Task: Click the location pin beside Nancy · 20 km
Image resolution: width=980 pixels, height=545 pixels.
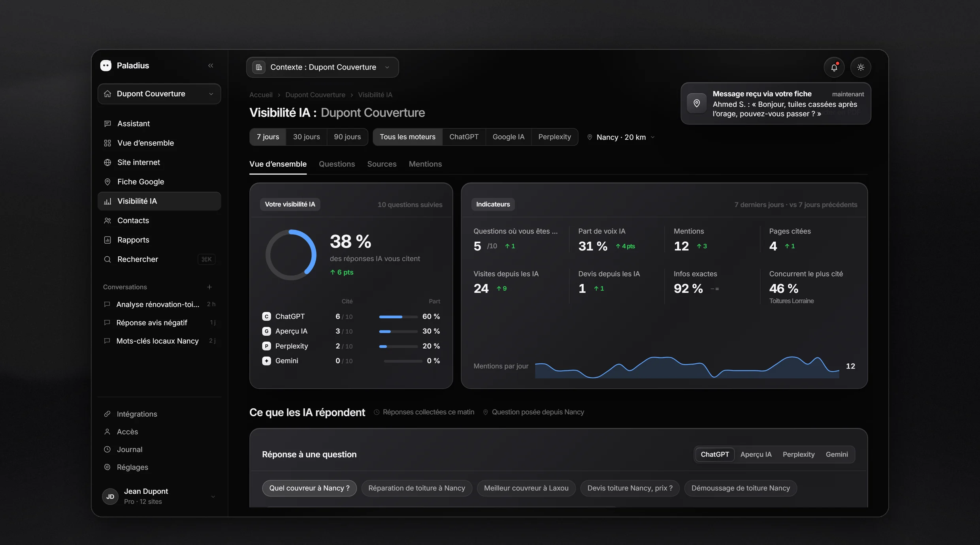Action: point(590,137)
